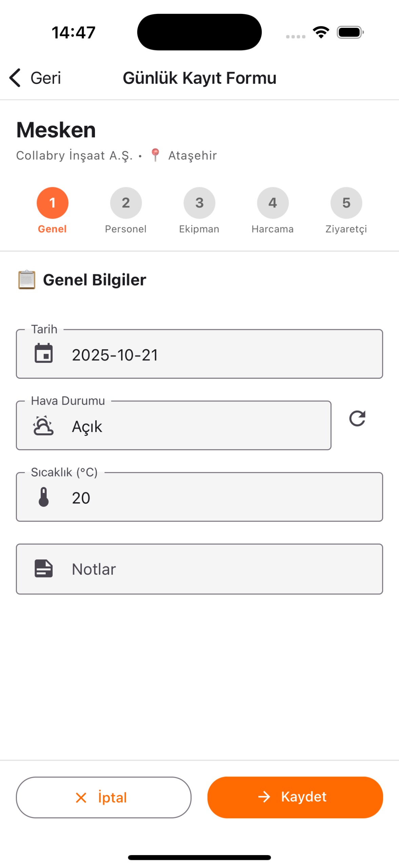Refresh the weather with reload icon
Viewport: 399px width, 868px height.
click(x=357, y=418)
